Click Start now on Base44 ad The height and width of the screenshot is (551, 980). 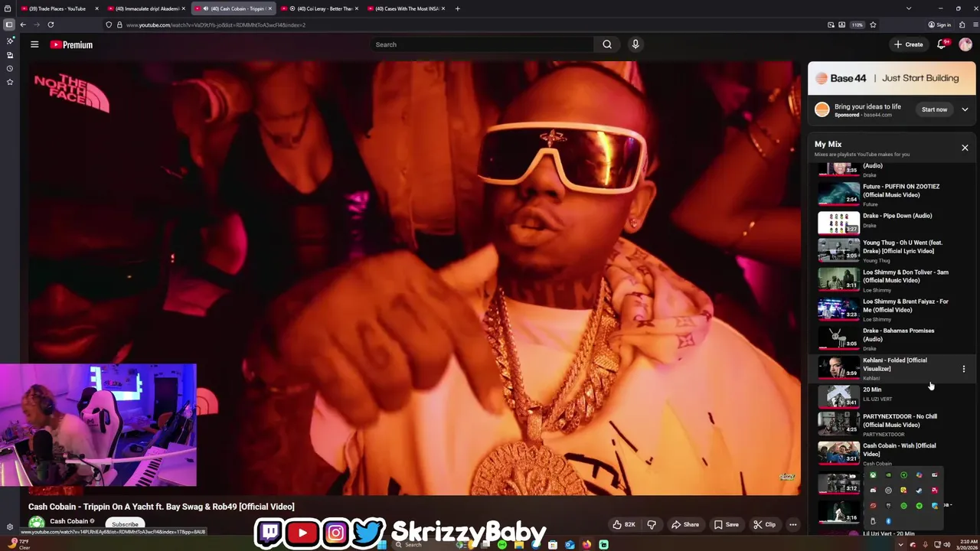[x=934, y=109]
